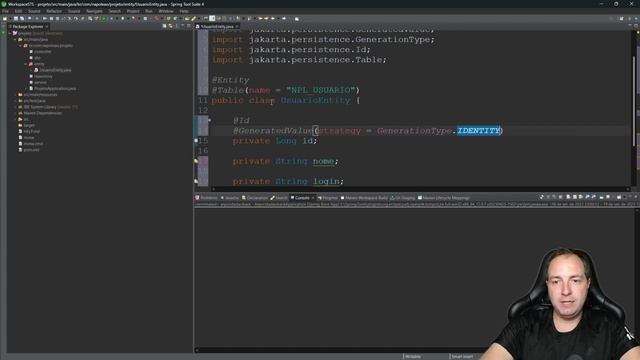This screenshot has width=640, height=360.
Task: Click the Save All toolbar icon
Action: click(x=22, y=18)
